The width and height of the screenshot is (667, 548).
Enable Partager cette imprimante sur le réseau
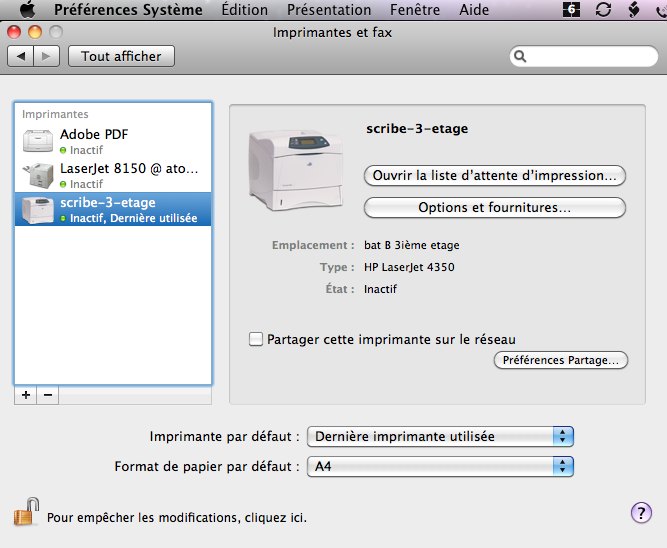(x=256, y=339)
